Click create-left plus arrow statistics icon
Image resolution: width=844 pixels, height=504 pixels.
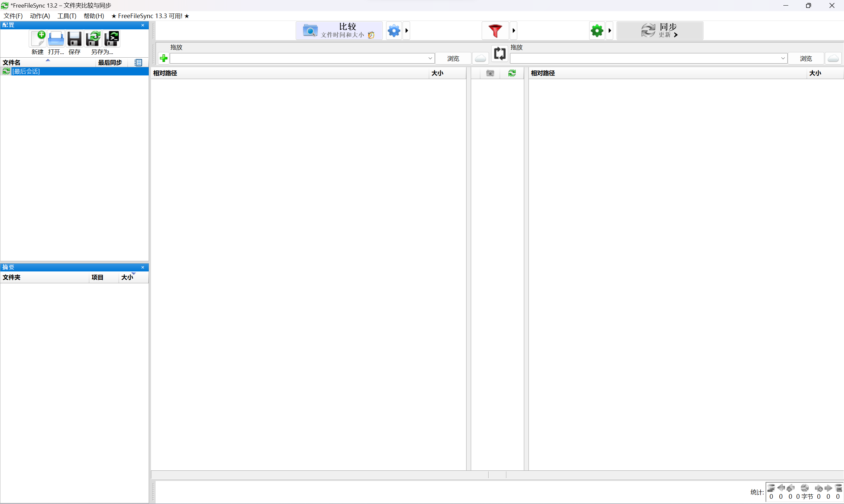click(x=790, y=488)
